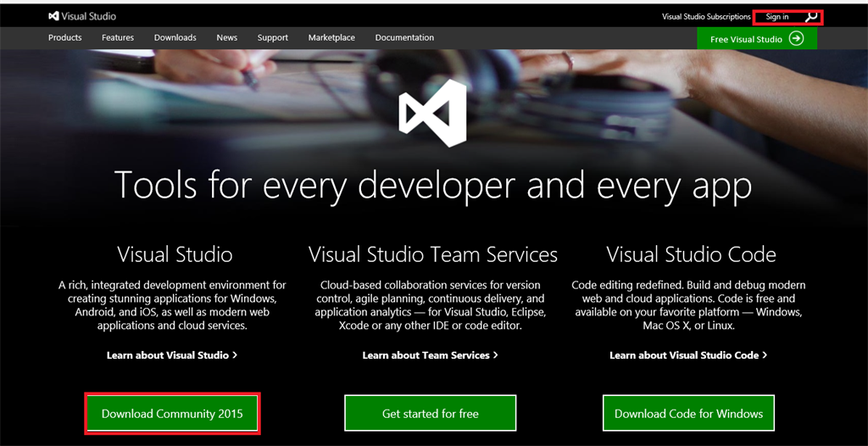Open the Marketplace page
Viewport: 868px width, 446px height.
[331, 37]
